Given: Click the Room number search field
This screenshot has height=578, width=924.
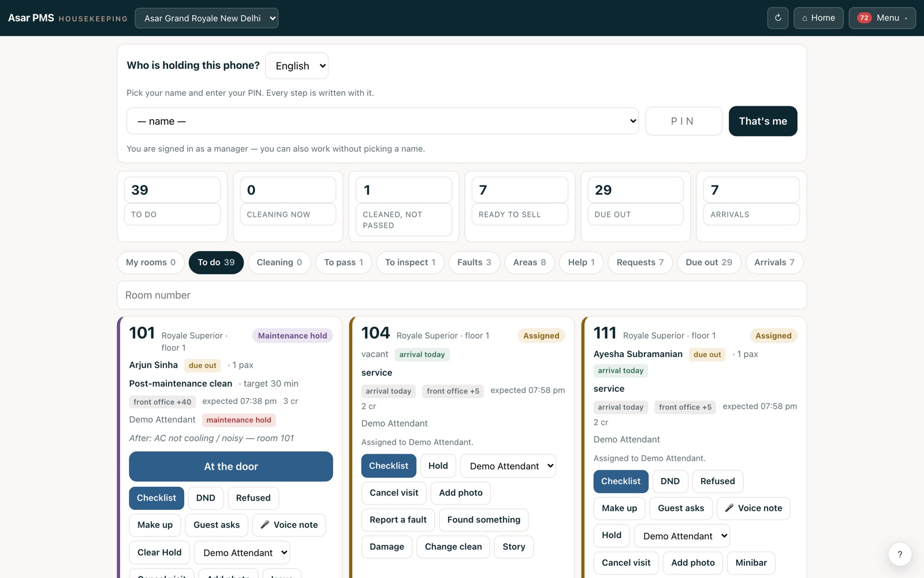Looking at the screenshot, I should (x=462, y=295).
